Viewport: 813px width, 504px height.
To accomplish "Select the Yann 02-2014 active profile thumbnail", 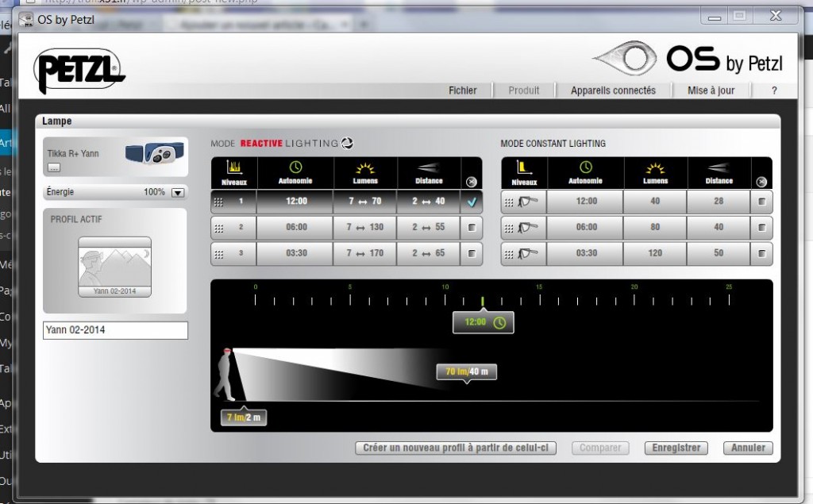I will pos(114,267).
